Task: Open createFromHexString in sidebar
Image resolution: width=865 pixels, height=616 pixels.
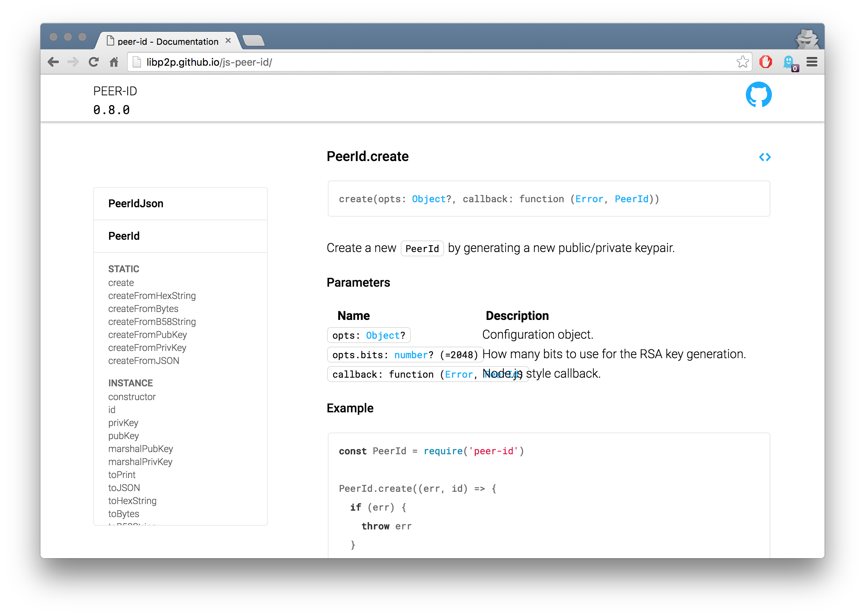Action: point(152,296)
